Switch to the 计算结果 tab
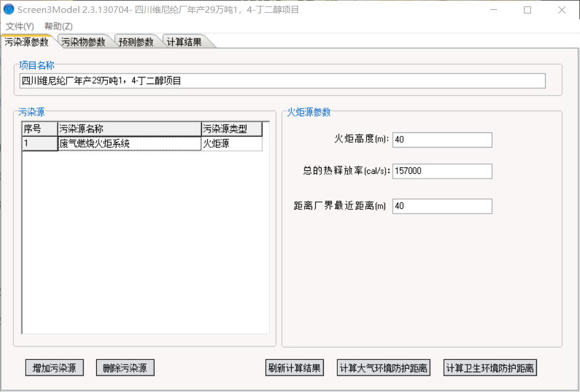Screen dimensions: 580x392 (184, 42)
